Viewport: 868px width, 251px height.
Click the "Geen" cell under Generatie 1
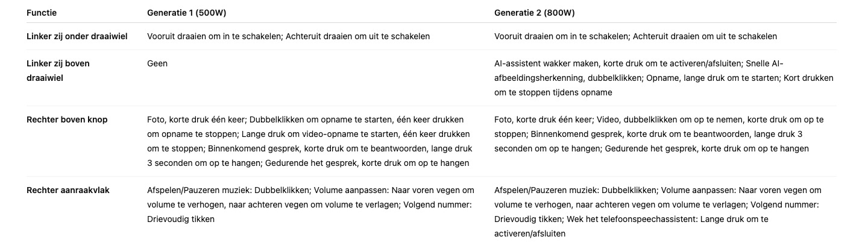coord(157,63)
